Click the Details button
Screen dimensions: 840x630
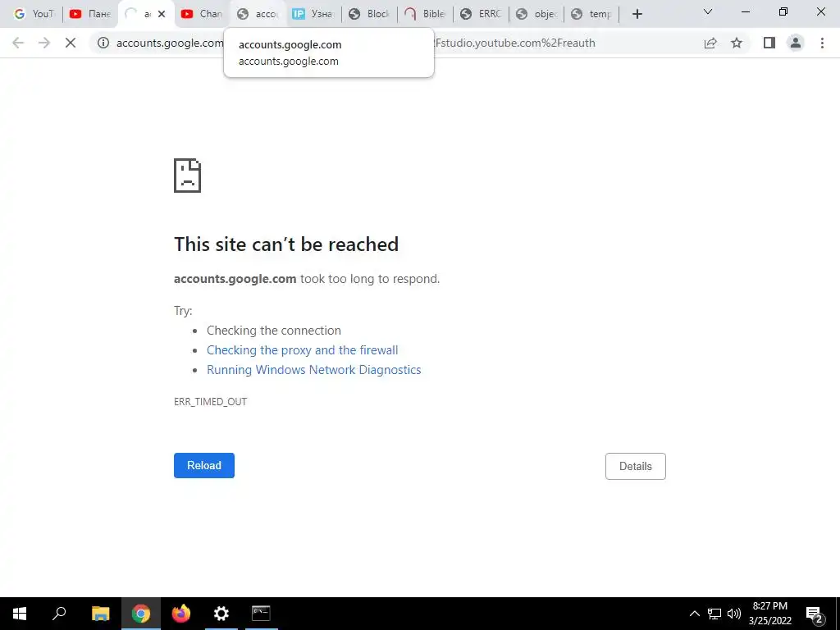tap(636, 466)
